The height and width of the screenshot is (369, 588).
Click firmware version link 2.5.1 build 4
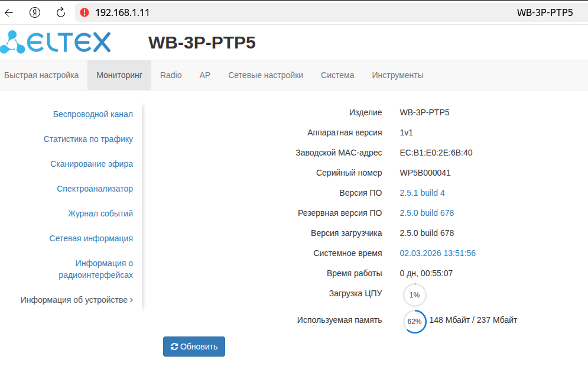[x=423, y=193]
